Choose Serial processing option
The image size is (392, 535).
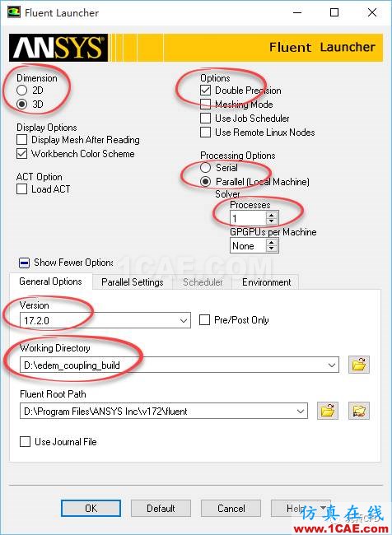(x=205, y=168)
